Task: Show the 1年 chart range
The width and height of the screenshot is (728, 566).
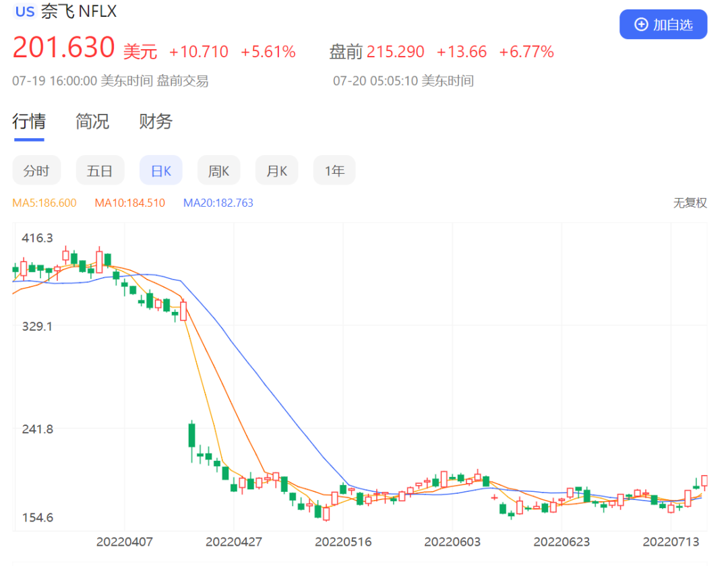Action: coord(334,171)
